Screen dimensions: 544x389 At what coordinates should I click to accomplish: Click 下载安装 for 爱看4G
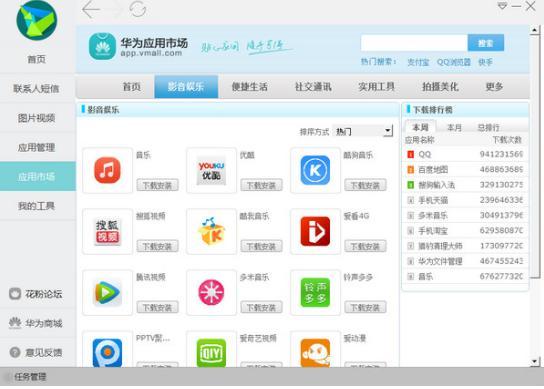[x=365, y=246]
